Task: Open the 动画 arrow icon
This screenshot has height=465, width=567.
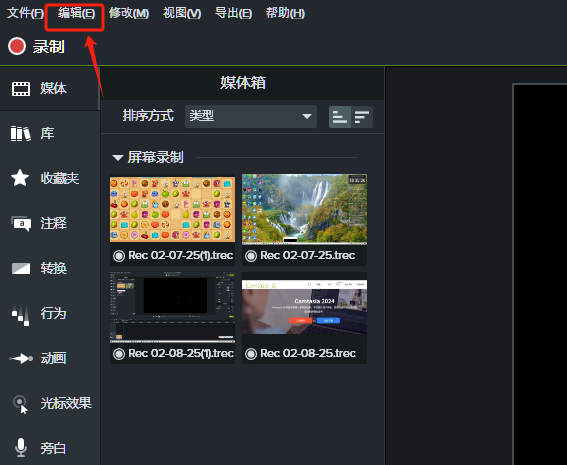Action: click(21, 358)
